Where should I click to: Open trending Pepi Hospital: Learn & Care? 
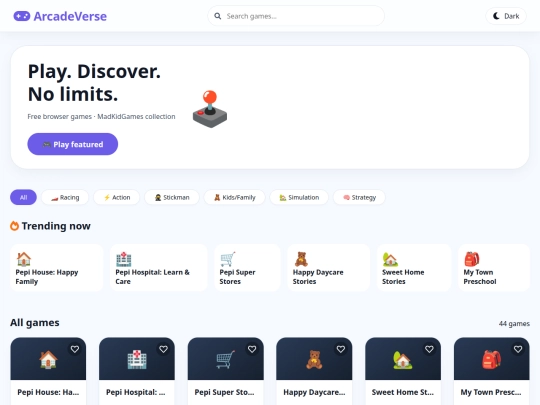pos(159,268)
